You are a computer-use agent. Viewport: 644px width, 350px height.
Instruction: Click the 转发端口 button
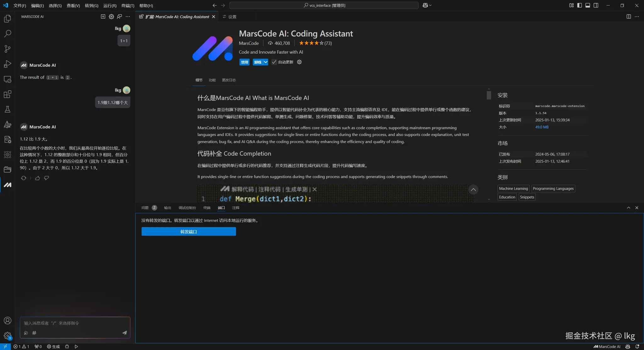click(189, 232)
